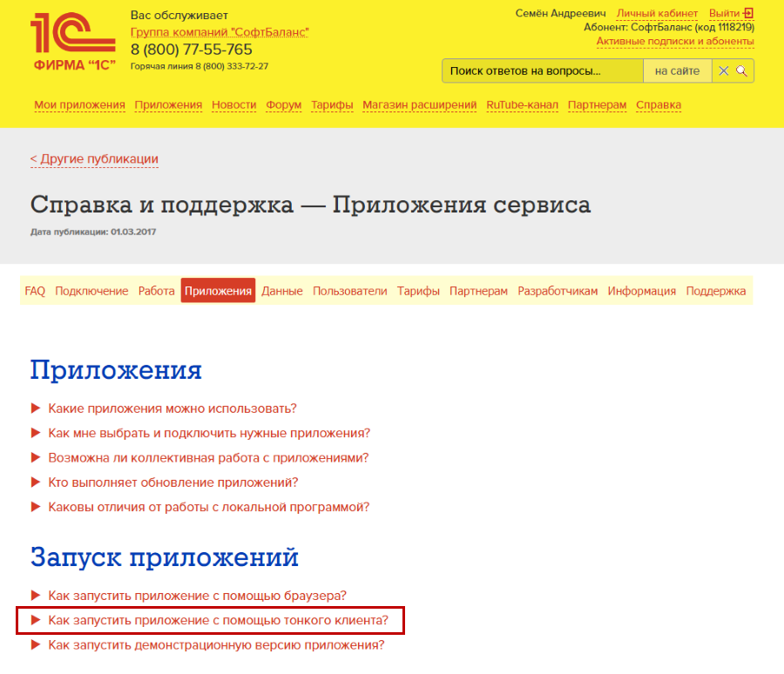The height and width of the screenshot is (674, 784).
Task: Open 'Тарифы' in the yellow header menu
Action: (332, 105)
